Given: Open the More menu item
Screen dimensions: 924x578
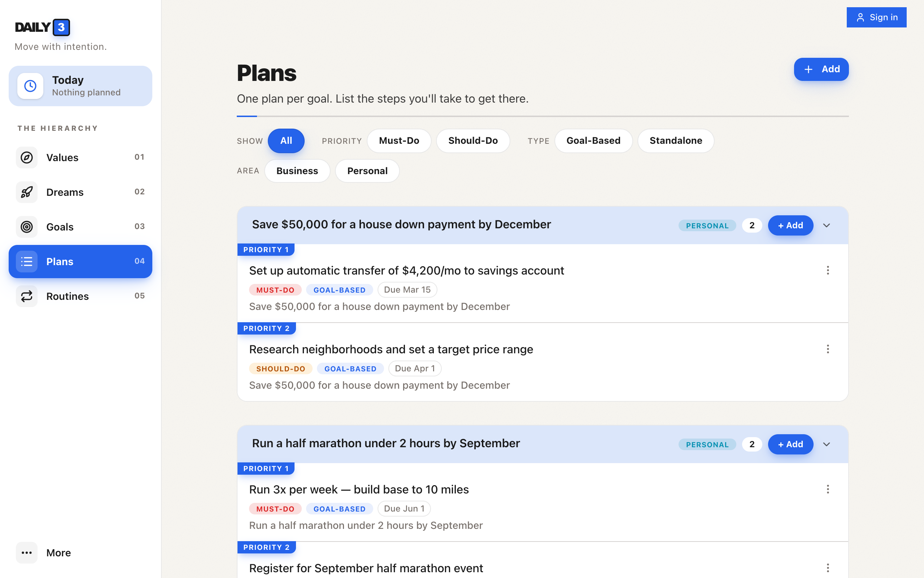Looking at the screenshot, I should point(80,553).
